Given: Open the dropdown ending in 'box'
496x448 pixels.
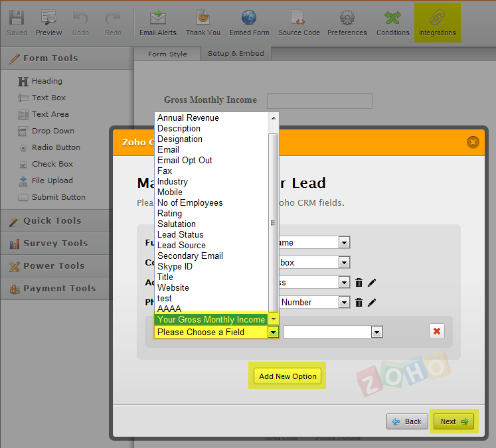Looking at the screenshot, I should (344, 262).
